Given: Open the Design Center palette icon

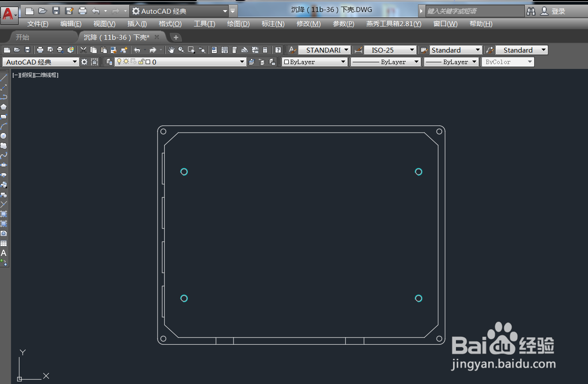Looking at the screenshot, I should [x=224, y=50].
